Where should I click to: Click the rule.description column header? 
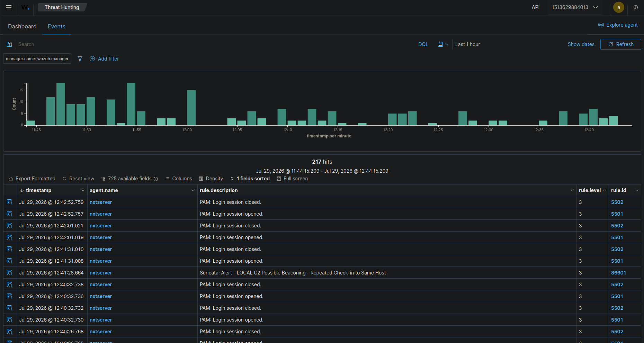[x=219, y=190]
